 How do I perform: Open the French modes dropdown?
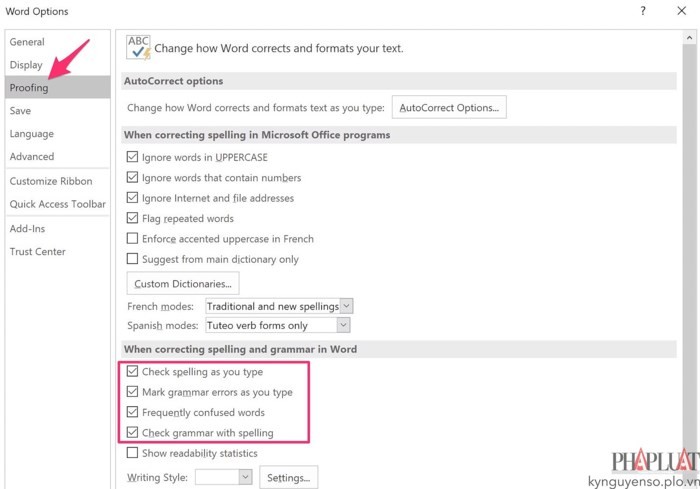[346, 306]
